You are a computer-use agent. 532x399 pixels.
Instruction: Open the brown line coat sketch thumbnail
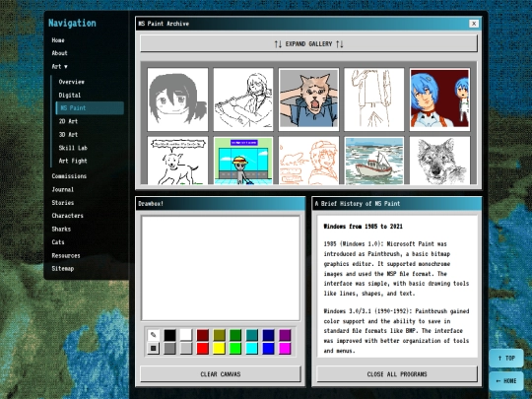click(374, 100)
